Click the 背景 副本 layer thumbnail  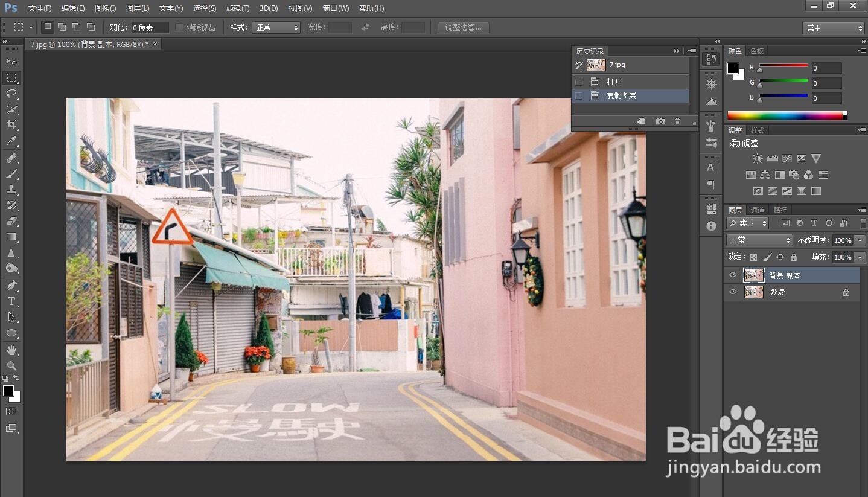coord(754,275)
